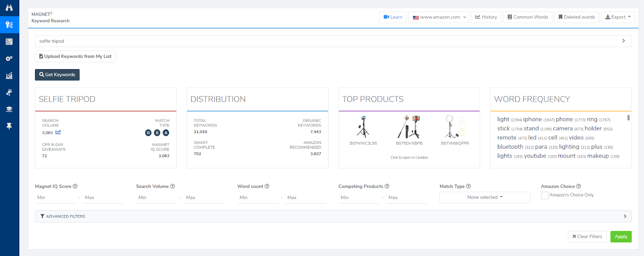This screenshot has width=644, height=256.
Task: Open the www.amazon.com marketplace dropdown
Action: [x=439, y=17]
